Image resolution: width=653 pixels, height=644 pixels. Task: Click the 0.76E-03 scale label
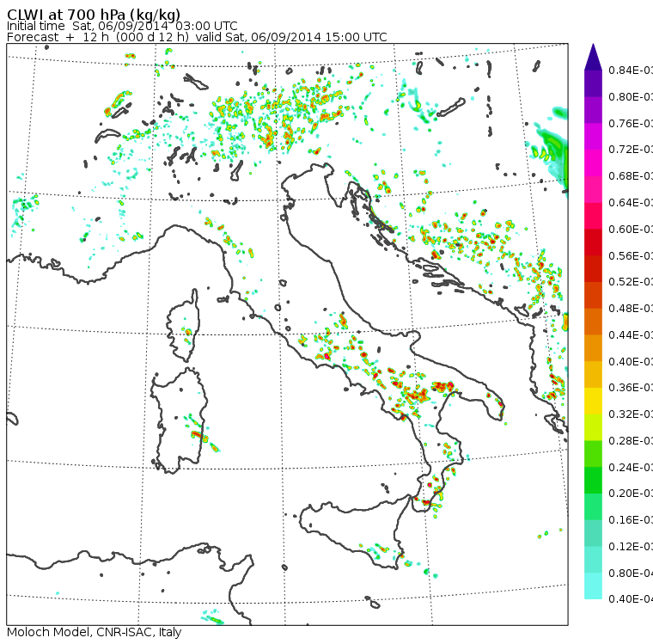pyautogui.click(x=631, y=124)
